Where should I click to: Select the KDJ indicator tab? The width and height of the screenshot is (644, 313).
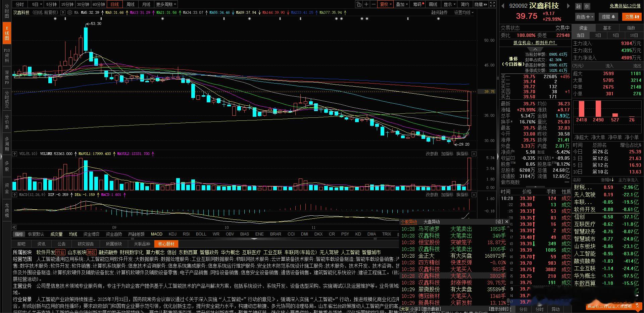click(x=172, y=234)
